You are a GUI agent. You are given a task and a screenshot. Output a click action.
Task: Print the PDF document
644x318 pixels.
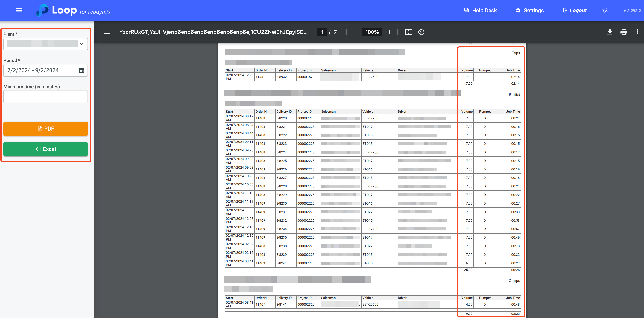coord(624,32)
